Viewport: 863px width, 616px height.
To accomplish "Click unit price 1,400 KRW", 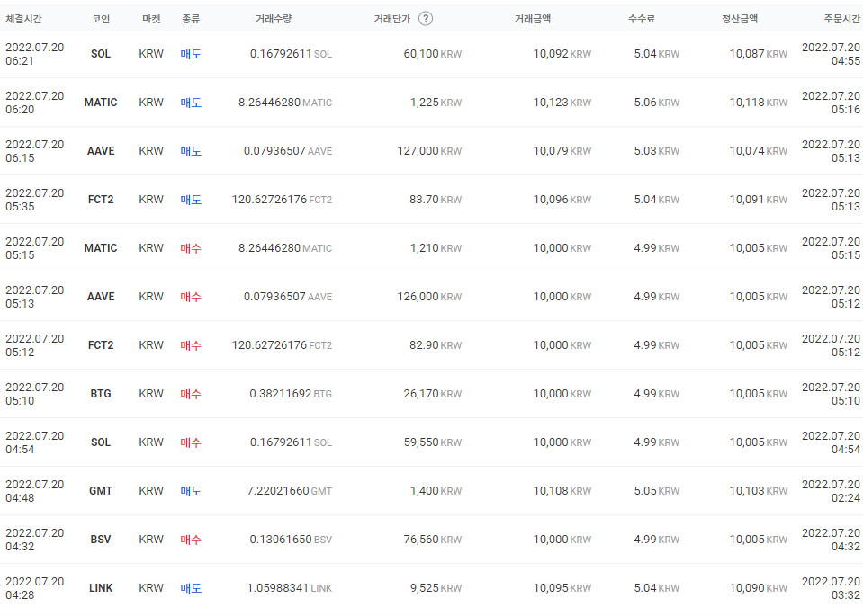I will pyautogui.click(x=436, y=491).
